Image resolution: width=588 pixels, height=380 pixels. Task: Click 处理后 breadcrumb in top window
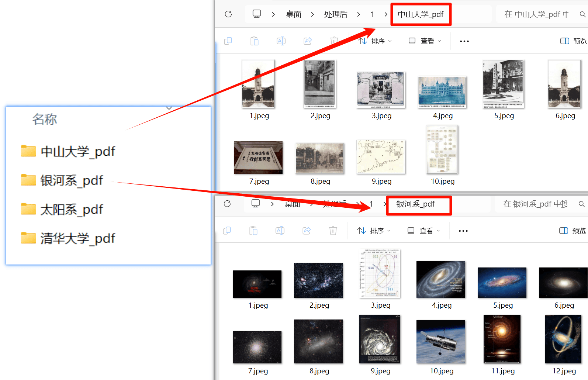point(336,14)
